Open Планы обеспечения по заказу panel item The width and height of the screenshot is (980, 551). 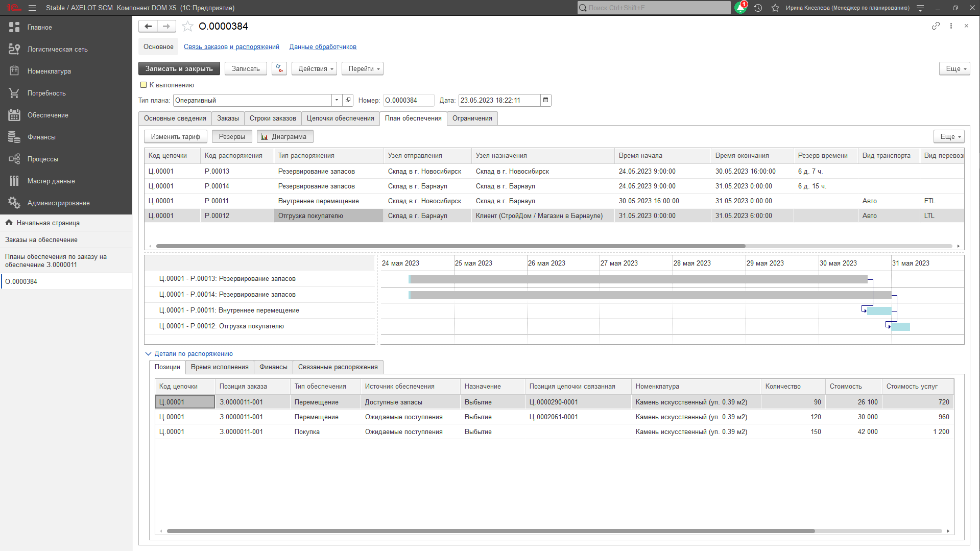coord(66,260)
